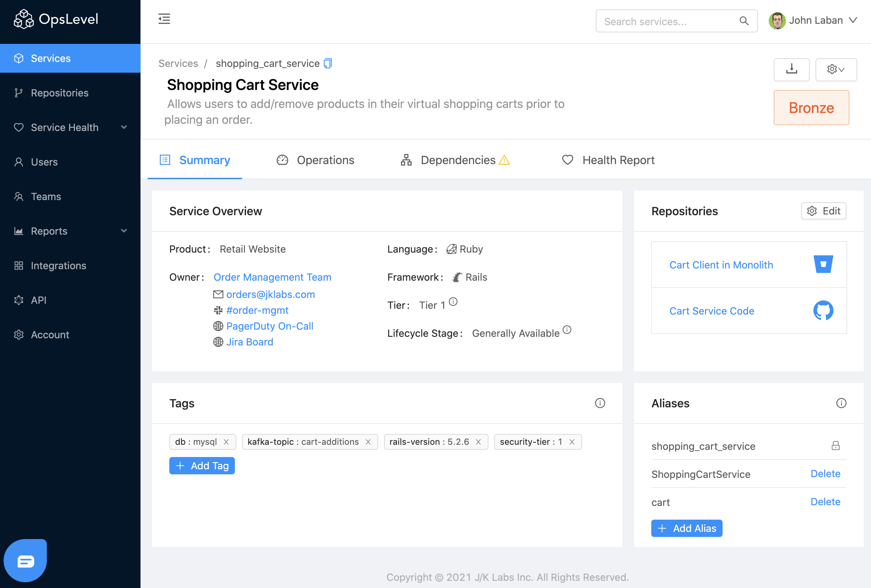Collapse the sidebar with the menu-fold icon
This screenshot has height=588, width=871.
click(x=164, y=19)
